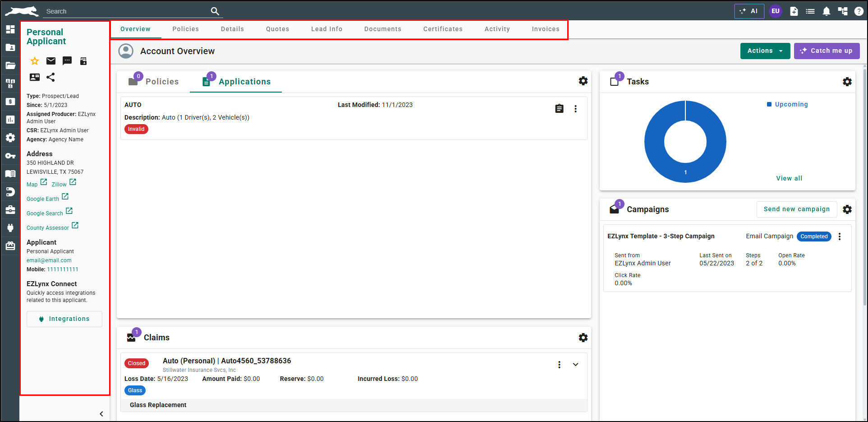Click the Catch me up button
The height and width of the screenshot is (422, 868).
click(x=827, y=51)
